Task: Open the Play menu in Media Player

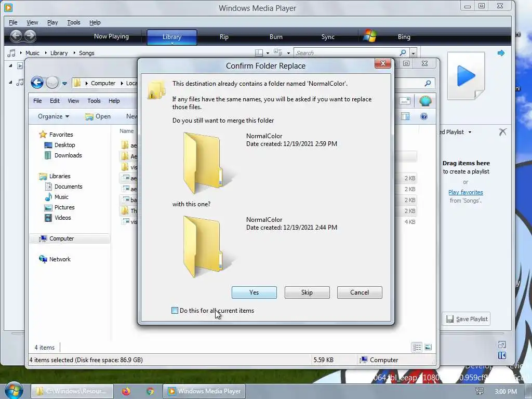Action: pyautogui.click(x=52, y=22)
